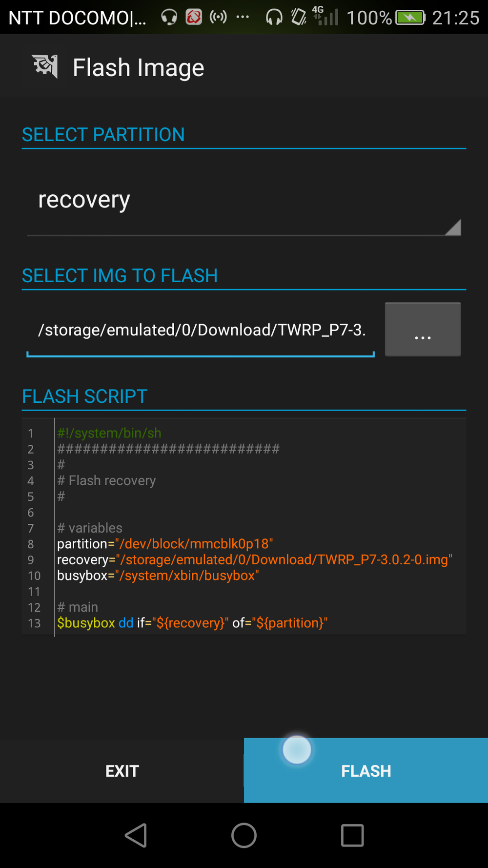The width and height of the screenshot is (488, 868).
Task: Click the partition variable script line
Action: 165,544
